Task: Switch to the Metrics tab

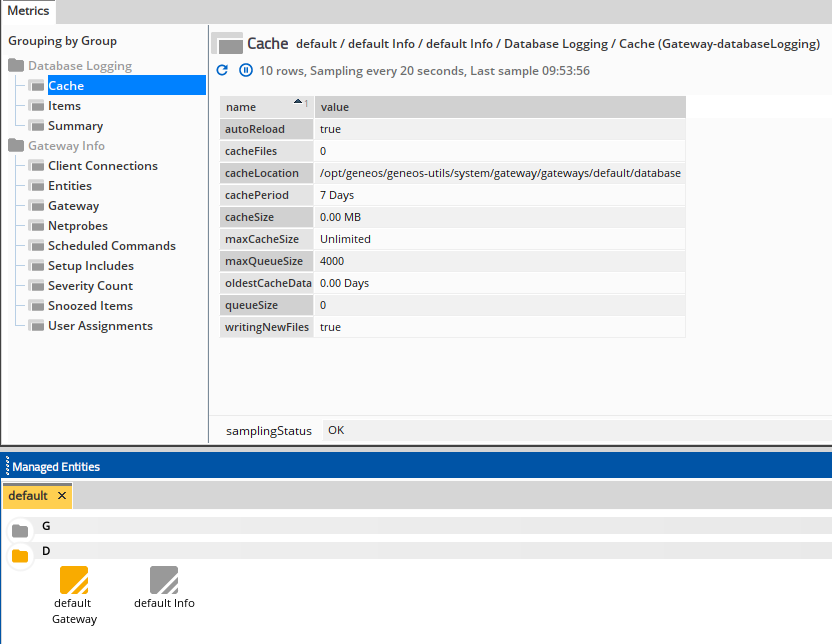Action: 28,11
